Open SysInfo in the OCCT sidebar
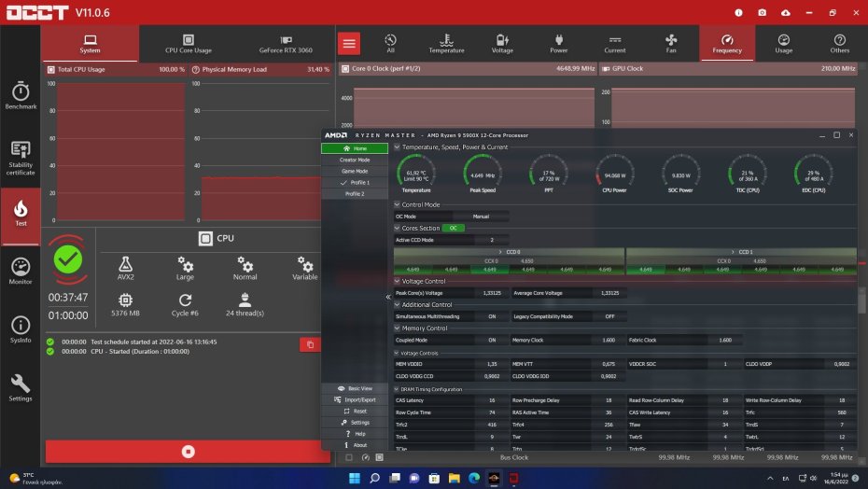Viewport: 868px width, 489px height. pyautogui.click(x=21, y=329)
